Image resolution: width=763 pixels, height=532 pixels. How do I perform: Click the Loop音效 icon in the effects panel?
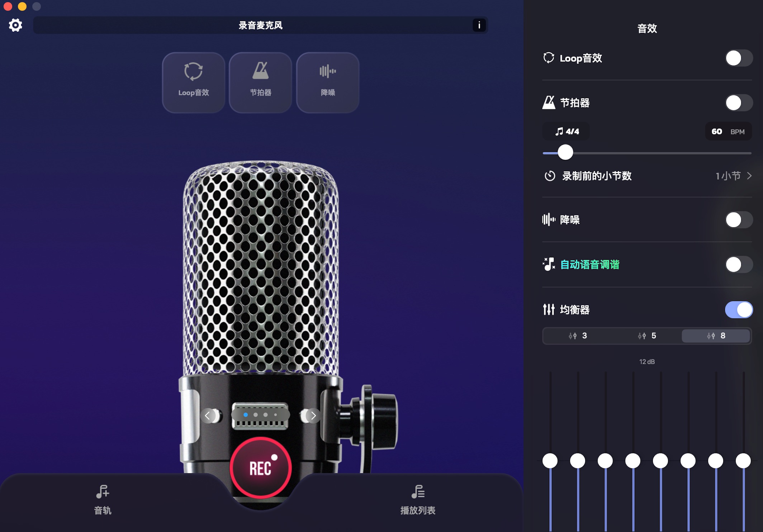pos(549,58)
